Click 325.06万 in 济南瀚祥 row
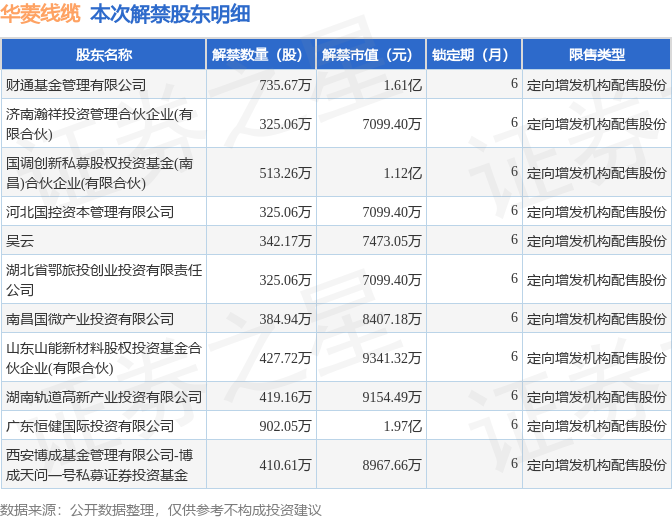Viewport: 672px width, 519px height. point(285,124)
